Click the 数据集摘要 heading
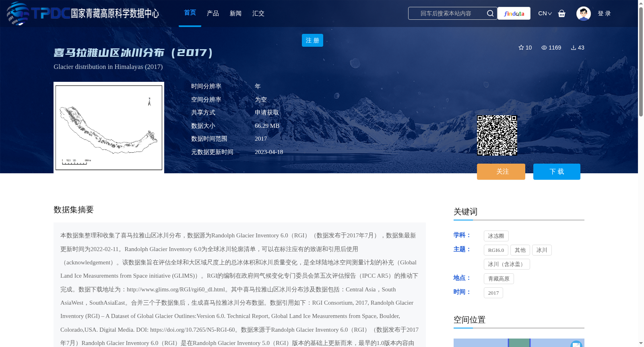Screen dimensions: 644x347 coord(74,210)
